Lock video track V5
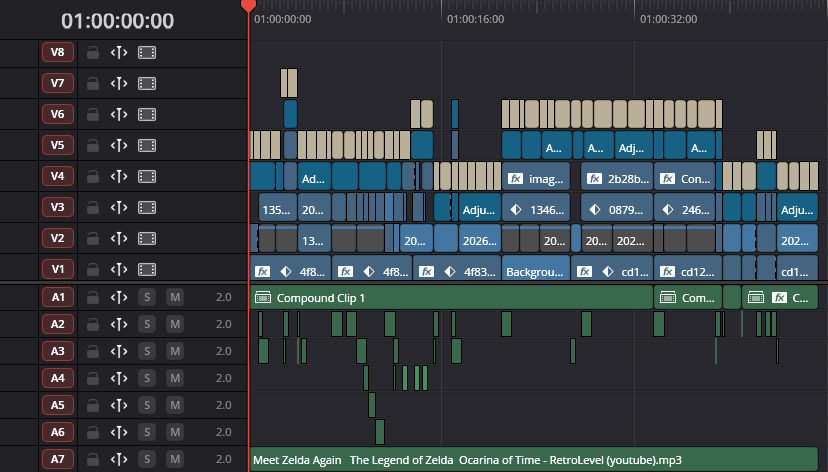828x472 pixels. pyautogui.click(x=93, y=146)
